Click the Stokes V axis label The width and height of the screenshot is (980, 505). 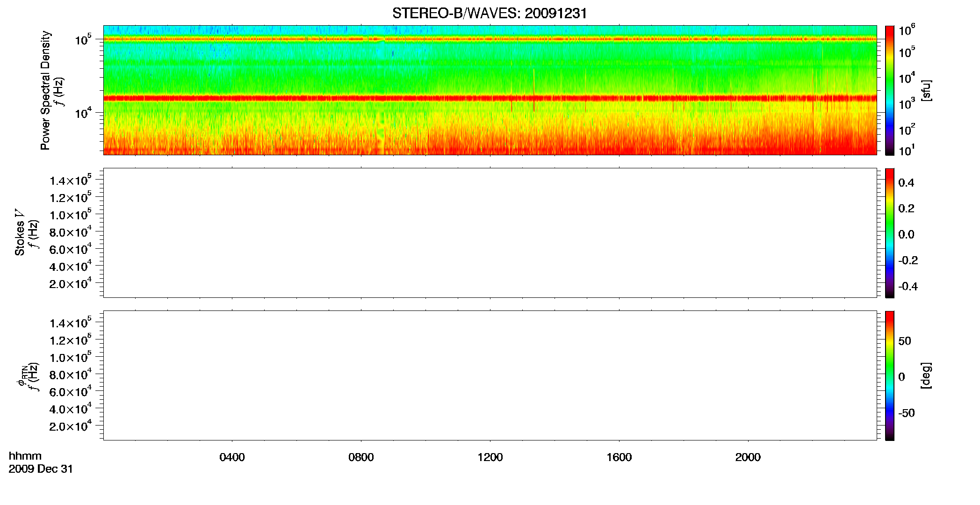coord(20,232)
